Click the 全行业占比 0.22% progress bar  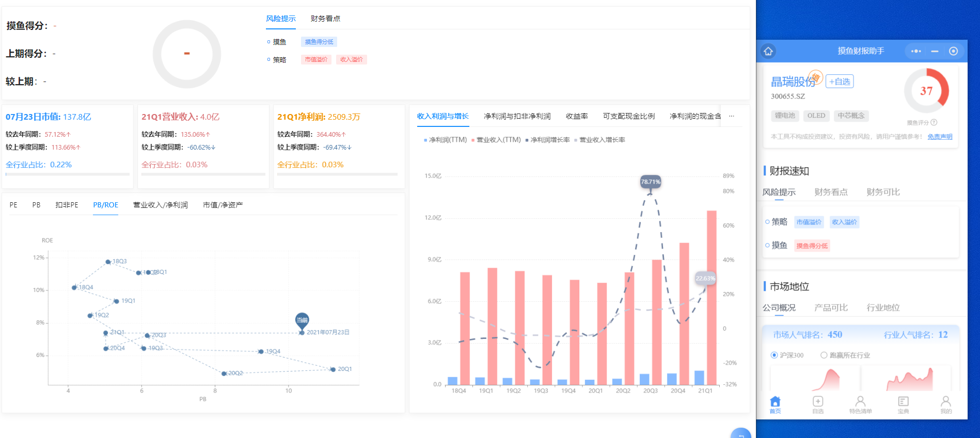tap(68, 174)
